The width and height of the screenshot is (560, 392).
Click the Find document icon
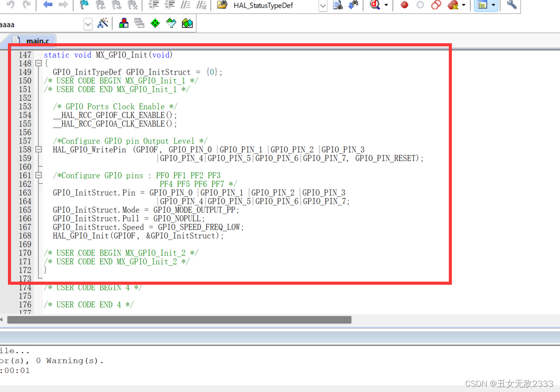338,5
